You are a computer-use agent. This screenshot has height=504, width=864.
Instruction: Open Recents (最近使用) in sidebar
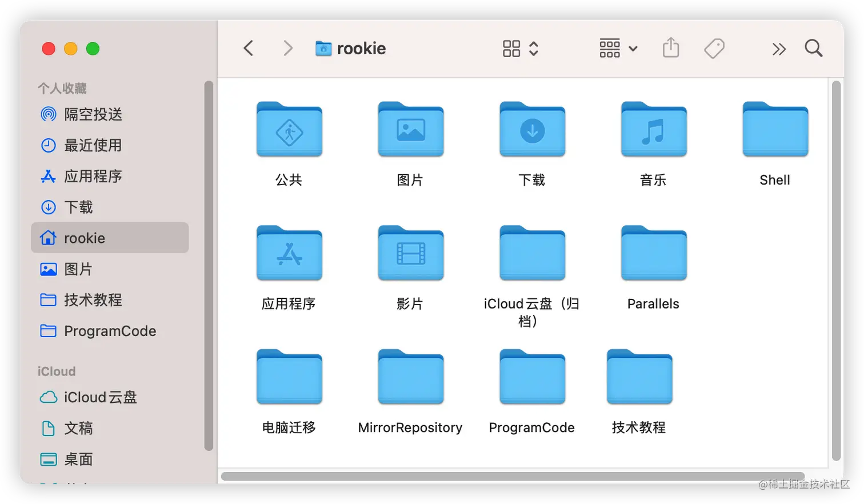110,145
